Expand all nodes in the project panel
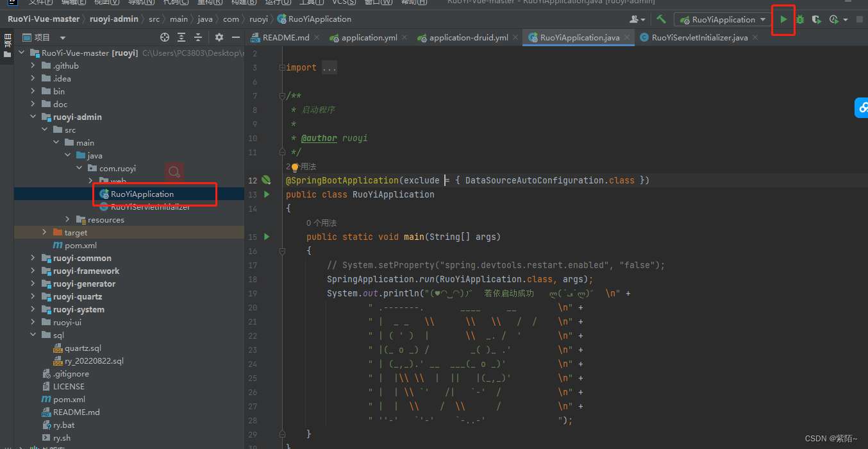 tap(181, 37)
